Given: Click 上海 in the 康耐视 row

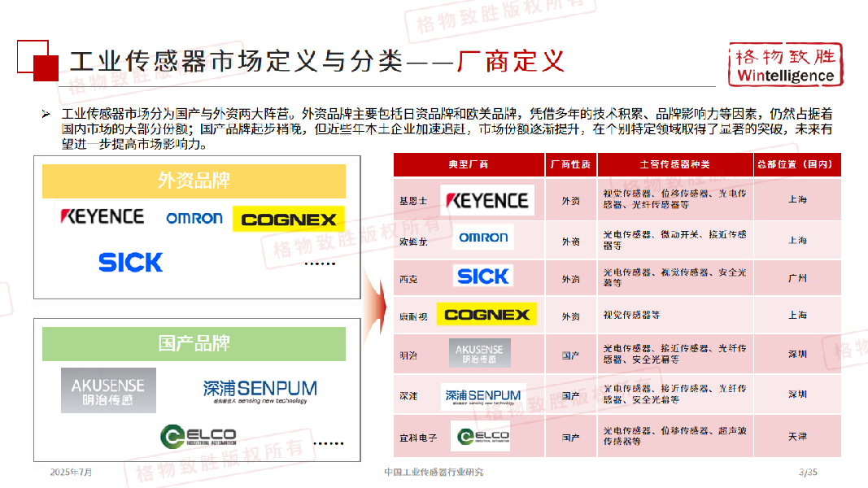Looking at the screenshot, I should (x=798, y=315).
